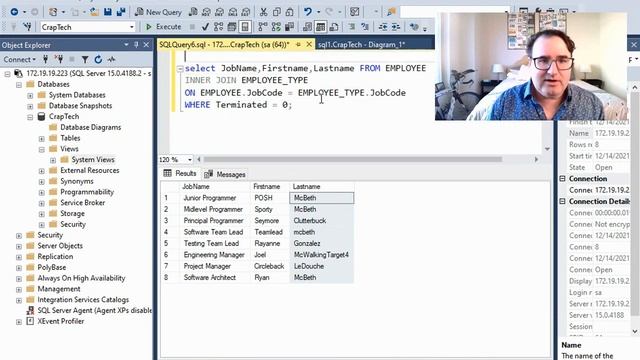The width and height of the screenshot is (640, 360).
Task: Expand the Programmability node
Action: 42,192
